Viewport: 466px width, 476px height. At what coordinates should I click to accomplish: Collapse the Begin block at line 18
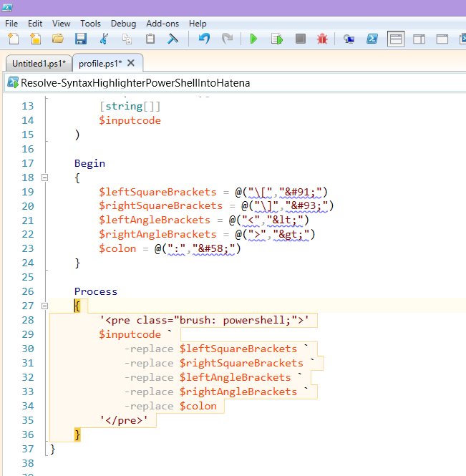pyautogui.click(x=44, y=178)
